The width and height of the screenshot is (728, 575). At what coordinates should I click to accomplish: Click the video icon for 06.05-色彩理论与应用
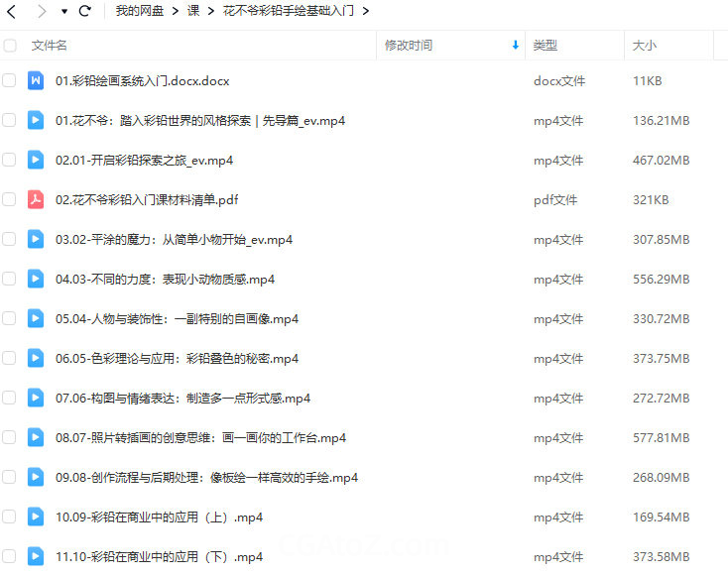[36, 358]
